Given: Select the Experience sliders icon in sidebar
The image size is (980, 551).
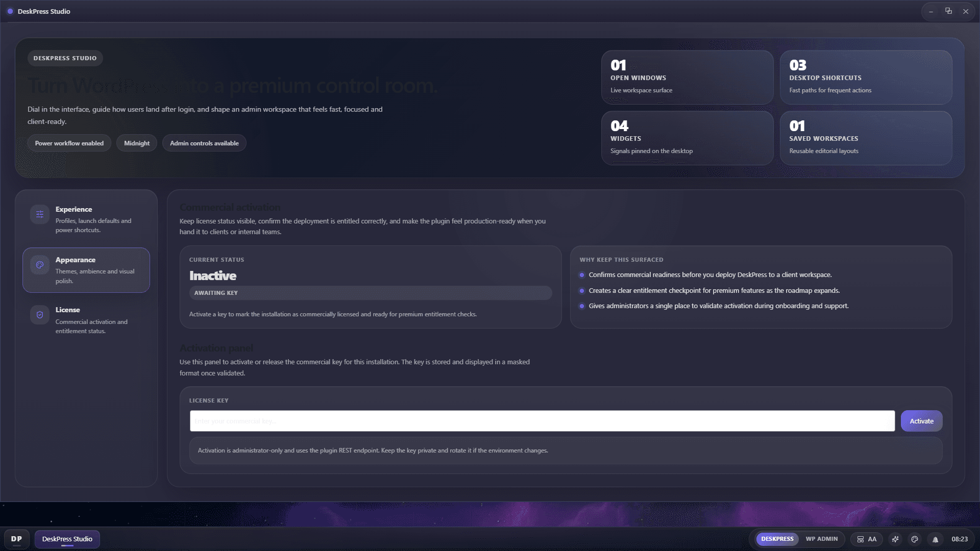Looking at the screenshot, I should tap(39, 214).
